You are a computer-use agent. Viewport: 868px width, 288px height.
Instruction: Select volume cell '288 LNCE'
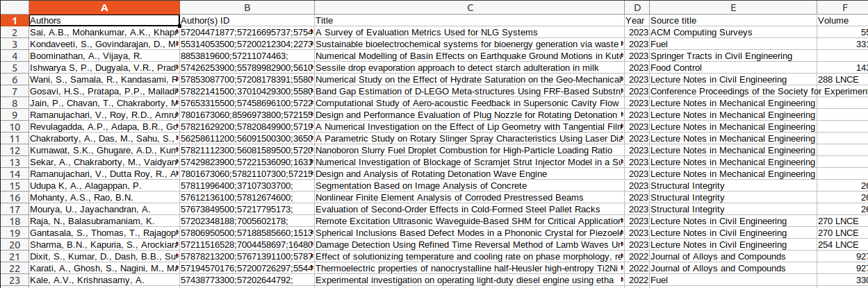click(842, 80)
